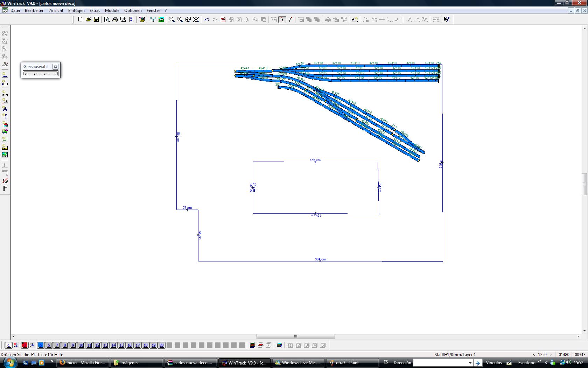This screenshot has width=588, height=368.
Task: Open the 3D landscape view icon
Action: coord(161,20)
